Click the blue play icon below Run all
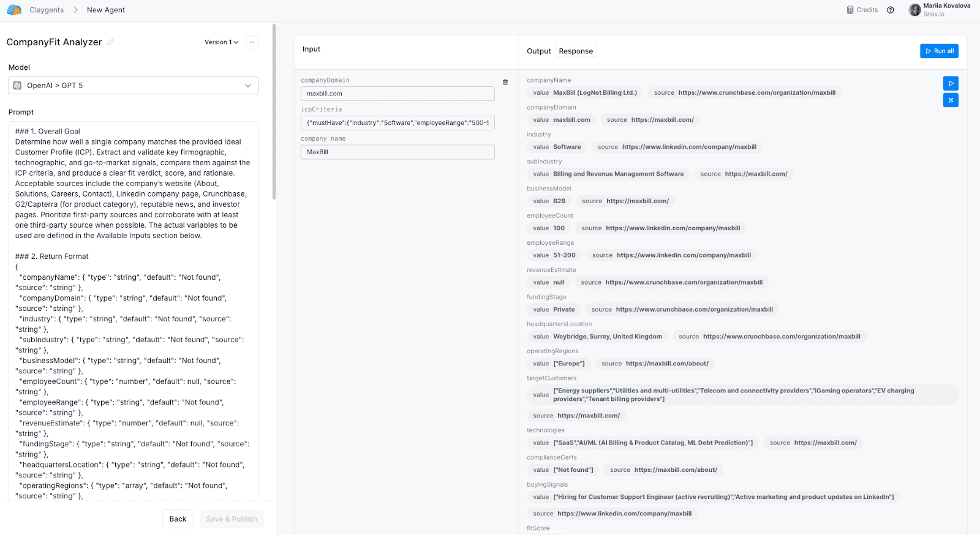The image size is (980, 535). coord(951,83)
